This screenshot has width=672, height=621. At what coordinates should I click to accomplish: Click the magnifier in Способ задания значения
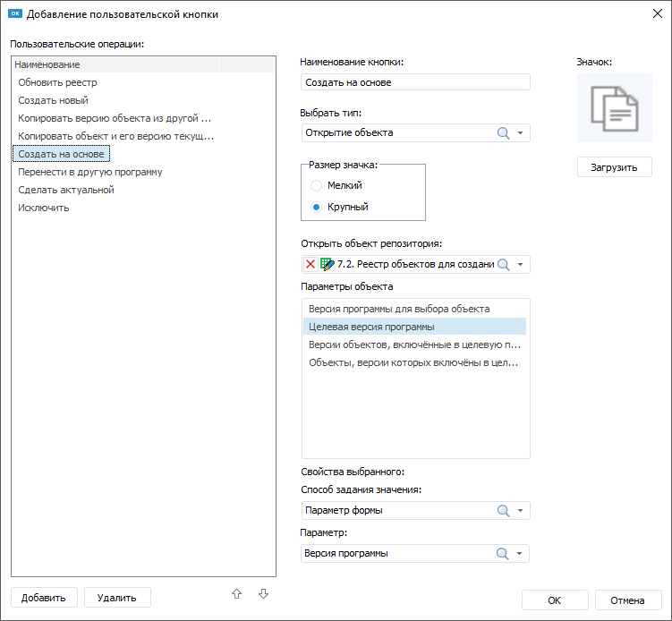coord(503,511)
